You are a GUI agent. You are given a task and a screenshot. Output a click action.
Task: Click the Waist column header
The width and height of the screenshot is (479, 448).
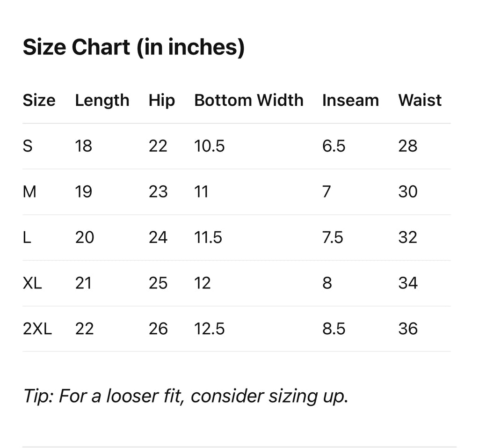420,100
